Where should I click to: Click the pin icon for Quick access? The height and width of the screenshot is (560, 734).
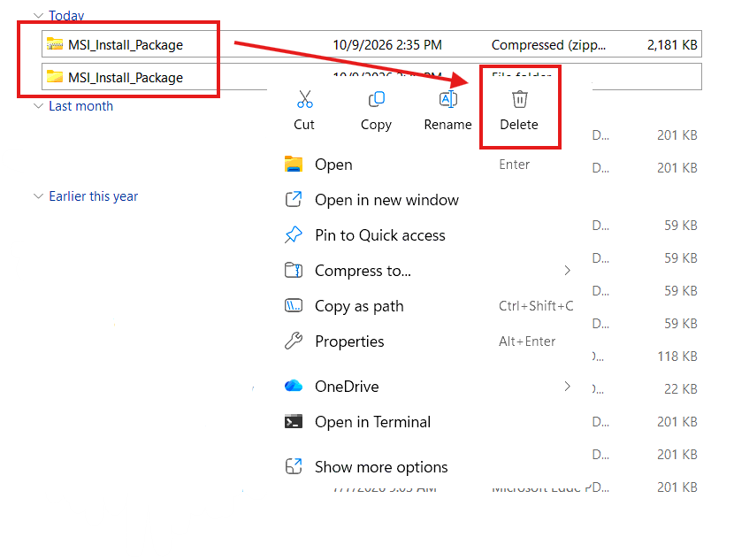pyautogui.click(x=294, y=234)
